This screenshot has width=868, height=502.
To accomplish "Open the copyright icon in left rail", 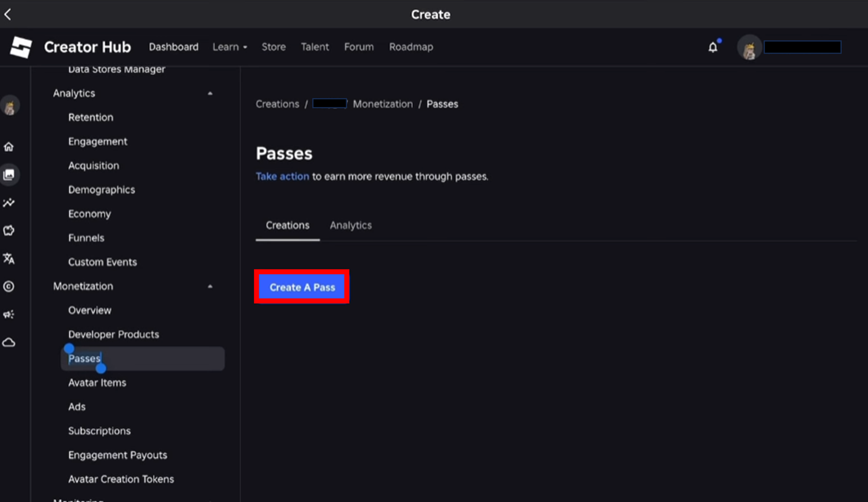I will coord(9,286).
